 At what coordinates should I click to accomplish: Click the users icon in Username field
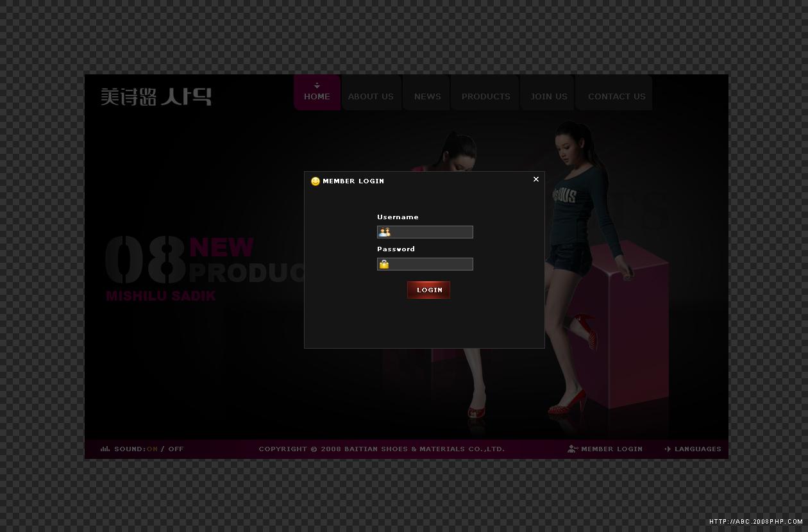pos(384,232)
